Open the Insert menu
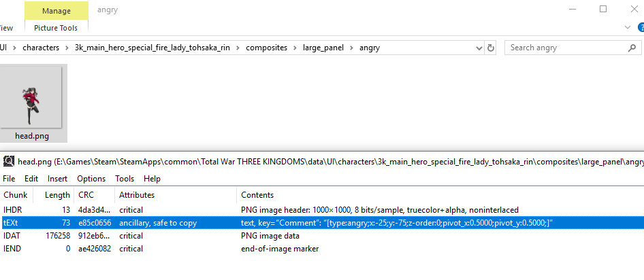This screenshot has width=644, height=280. point(57,179)
